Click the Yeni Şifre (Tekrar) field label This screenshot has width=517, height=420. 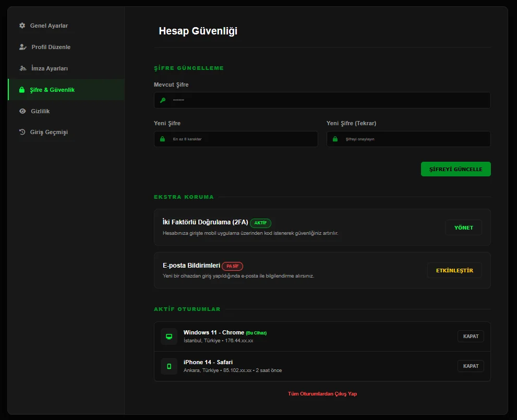tap(351, 123)
